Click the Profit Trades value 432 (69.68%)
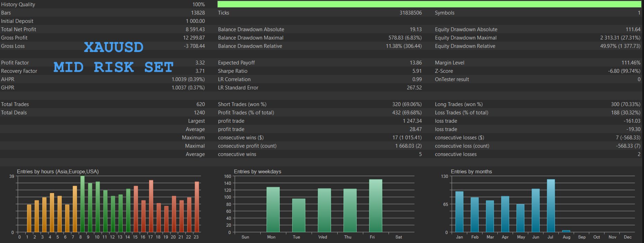The image size is (644, 243). coord(407,113)
